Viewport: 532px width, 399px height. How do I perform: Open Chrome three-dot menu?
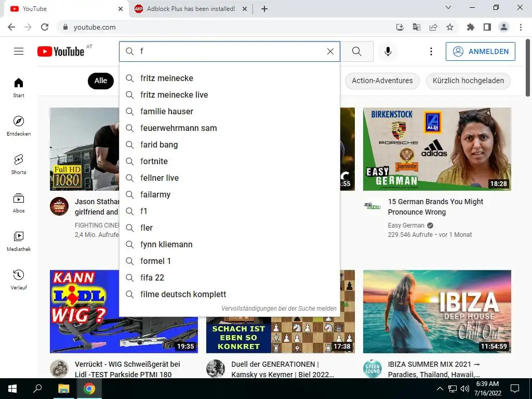click(521, 27)
